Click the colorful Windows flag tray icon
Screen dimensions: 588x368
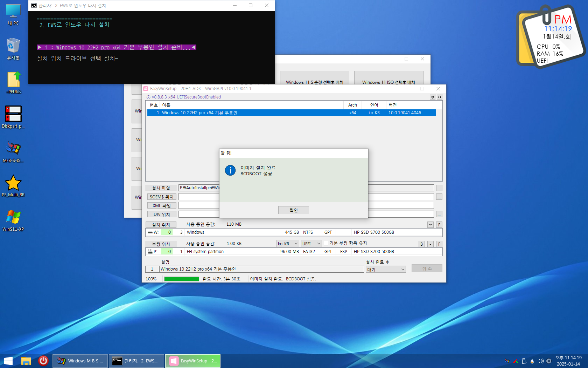(507, 361)
